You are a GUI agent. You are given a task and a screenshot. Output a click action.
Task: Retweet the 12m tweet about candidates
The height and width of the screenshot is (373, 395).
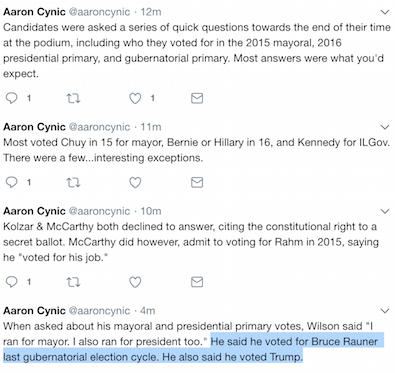point(73,98)
